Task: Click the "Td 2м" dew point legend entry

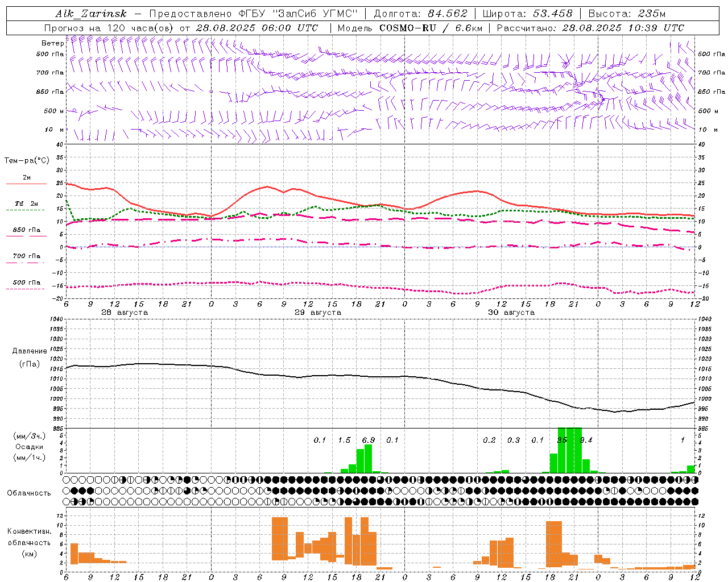Action: pyautogui.click(x=26, y=206)
